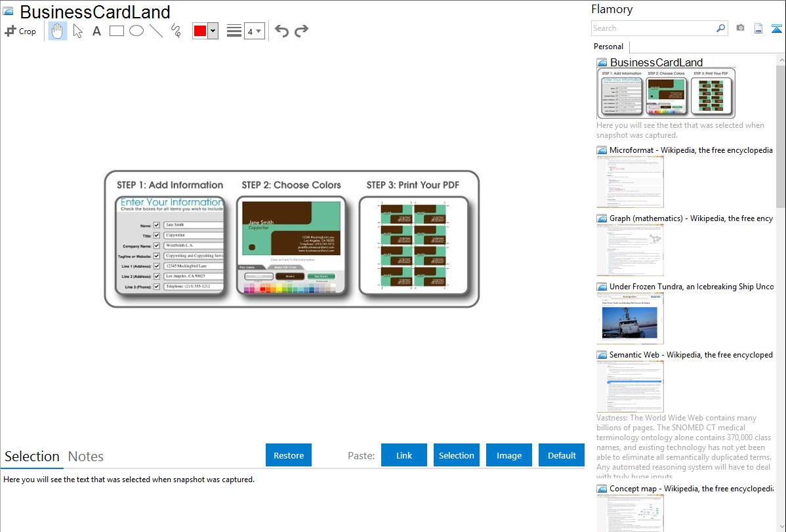The image size is (786, 532).
Task: Click icon beside Concept map title
Action: 602,489
